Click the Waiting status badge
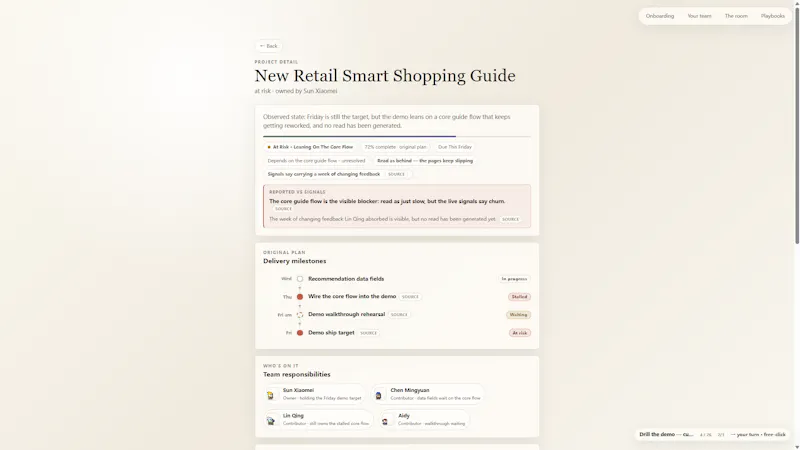The image size is (800, 450). [x=518, y=315]
